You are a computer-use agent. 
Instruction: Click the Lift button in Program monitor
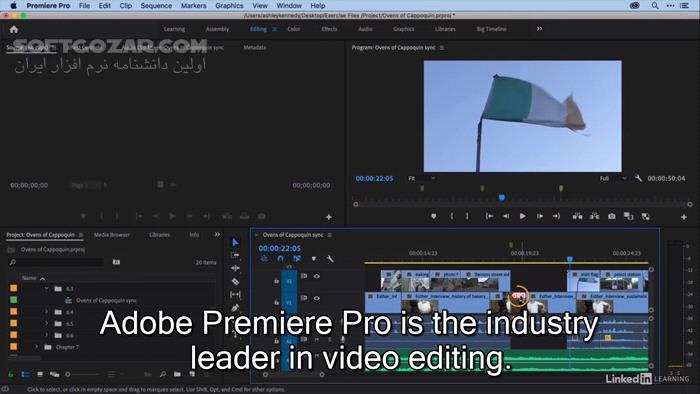[x=577, y=216]
